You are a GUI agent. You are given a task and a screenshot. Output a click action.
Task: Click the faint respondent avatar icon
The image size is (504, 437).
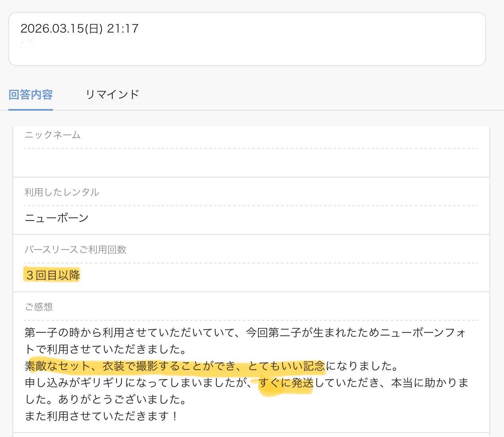[x=27, y=47]
